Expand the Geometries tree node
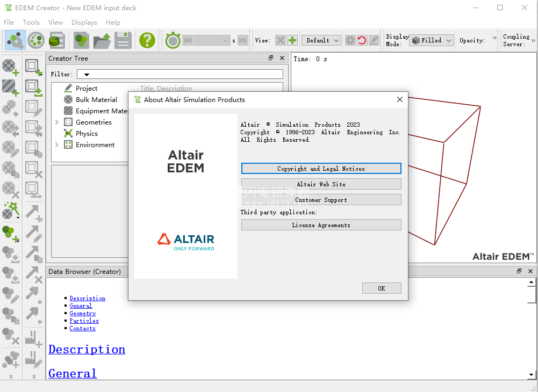This screenshot has width=538, height=392. coord(57,122)
